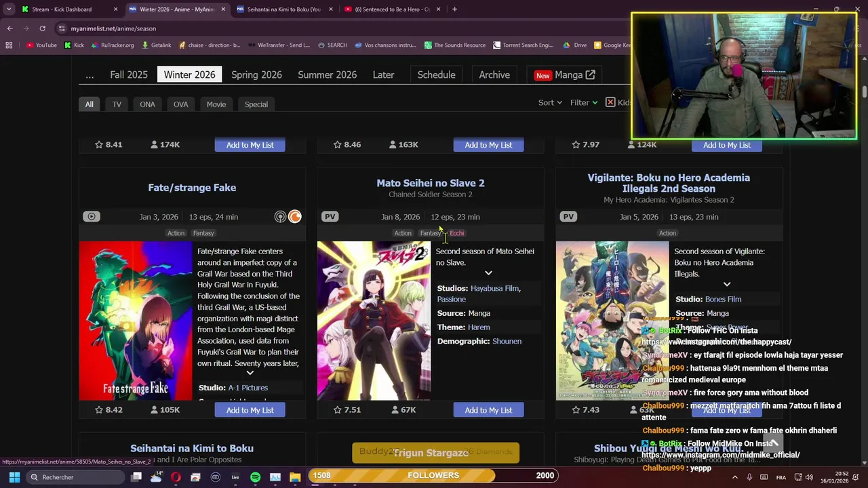This screenshot has height=488, width=868.
Task: Open The Sounds Resource bookmark
Action: [x=455, y=45]
